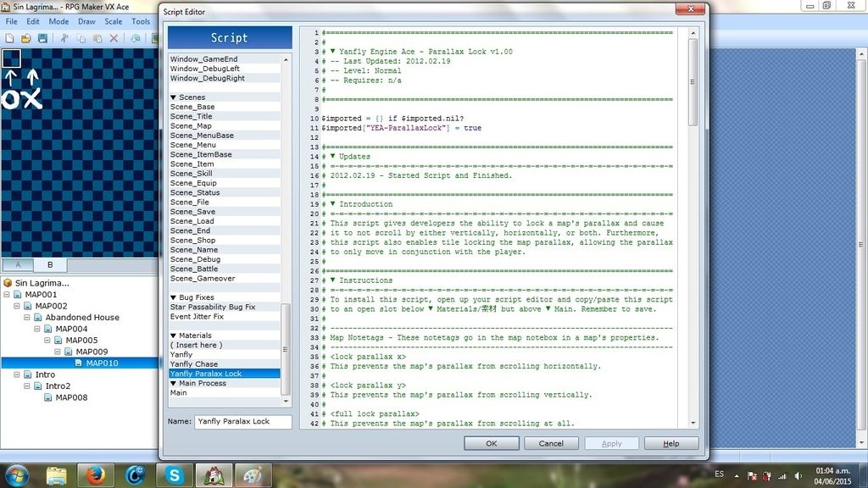Open a project using the folder icon
The image size is (868, 488).
[25, 38]
